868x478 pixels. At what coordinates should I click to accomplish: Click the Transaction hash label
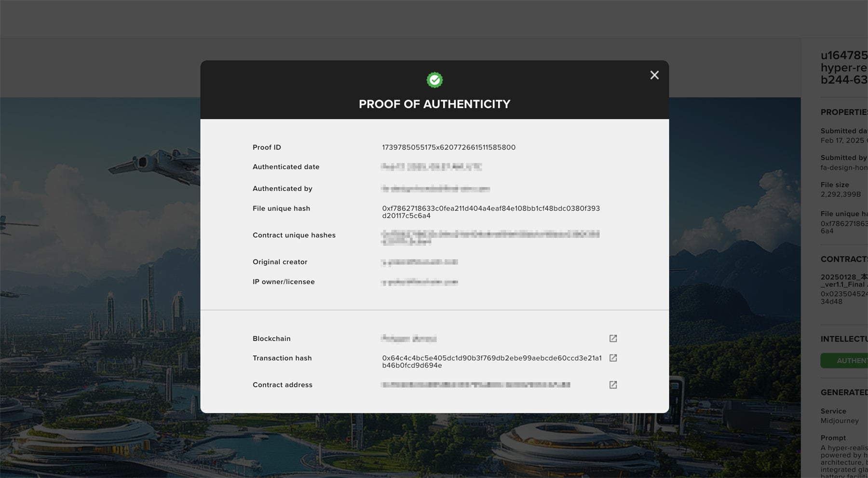click(282, 358)
